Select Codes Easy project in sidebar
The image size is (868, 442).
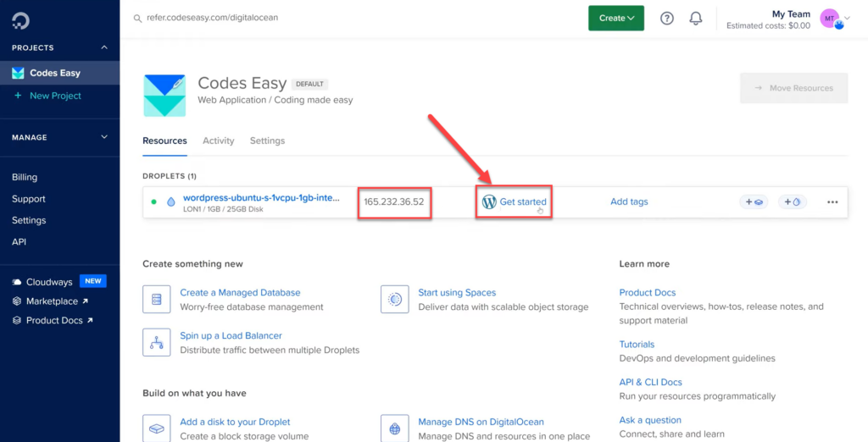coord(60,73)
